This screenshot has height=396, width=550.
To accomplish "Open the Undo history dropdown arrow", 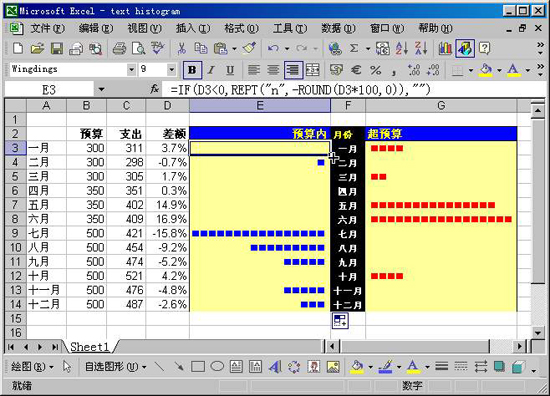I will tap(287, 48).
